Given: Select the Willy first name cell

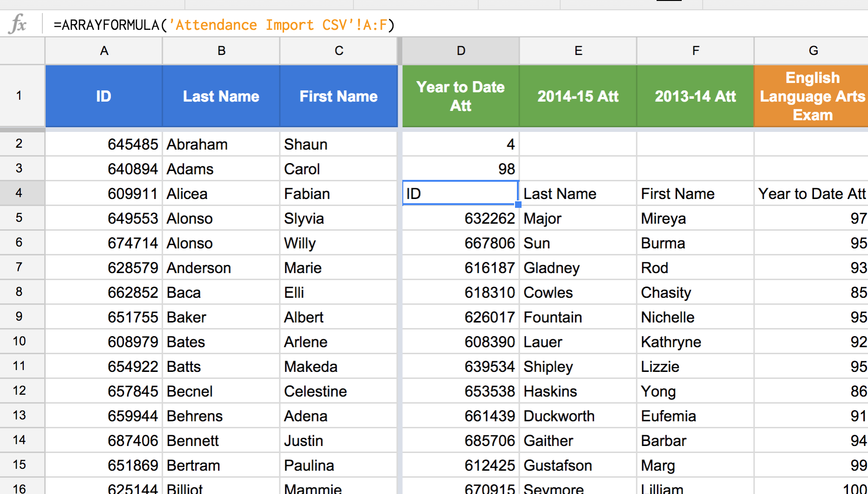Looking at the screenshot, I should (339, 243).
